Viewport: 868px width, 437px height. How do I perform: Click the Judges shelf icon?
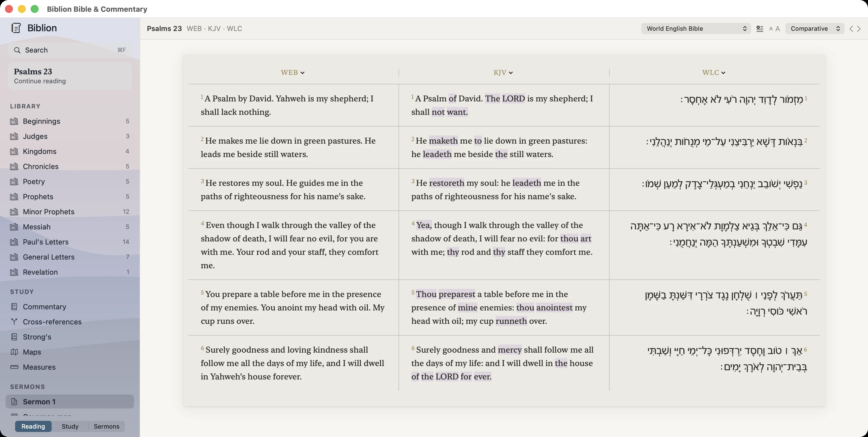[x=14, y=136]
